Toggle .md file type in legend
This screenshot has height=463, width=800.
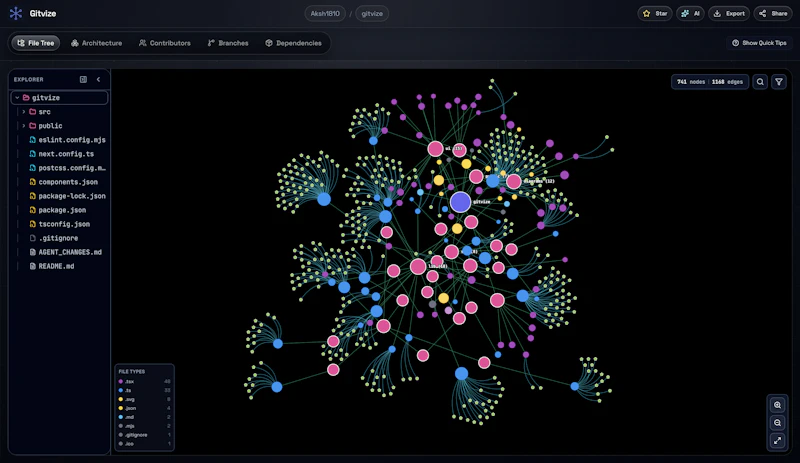[144, 417]
